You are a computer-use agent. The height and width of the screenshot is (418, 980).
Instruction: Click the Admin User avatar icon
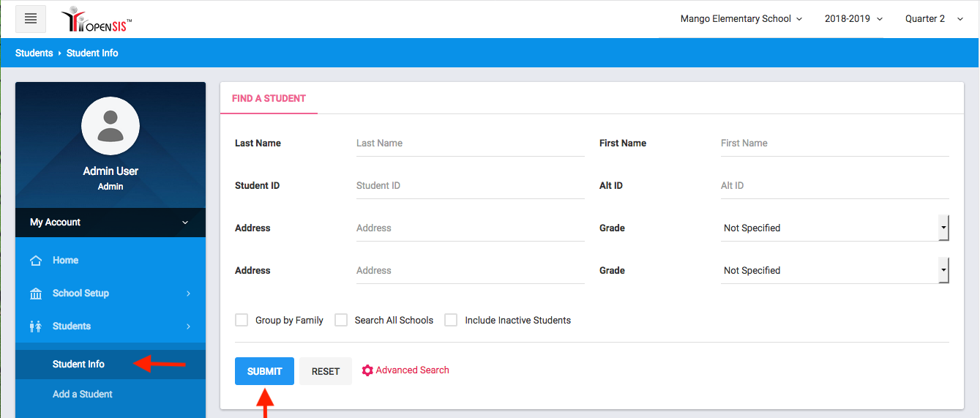point(111,126)
